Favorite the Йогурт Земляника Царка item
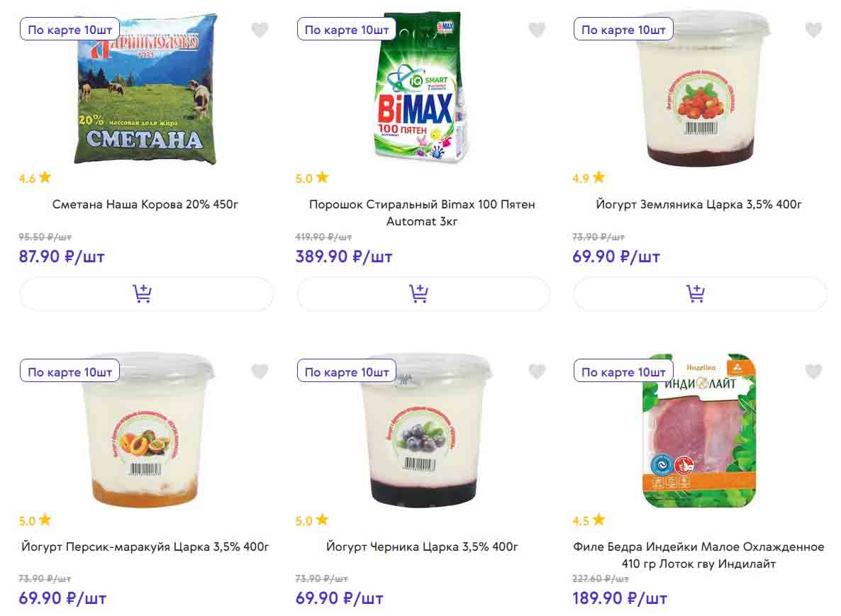 (813, 30)
